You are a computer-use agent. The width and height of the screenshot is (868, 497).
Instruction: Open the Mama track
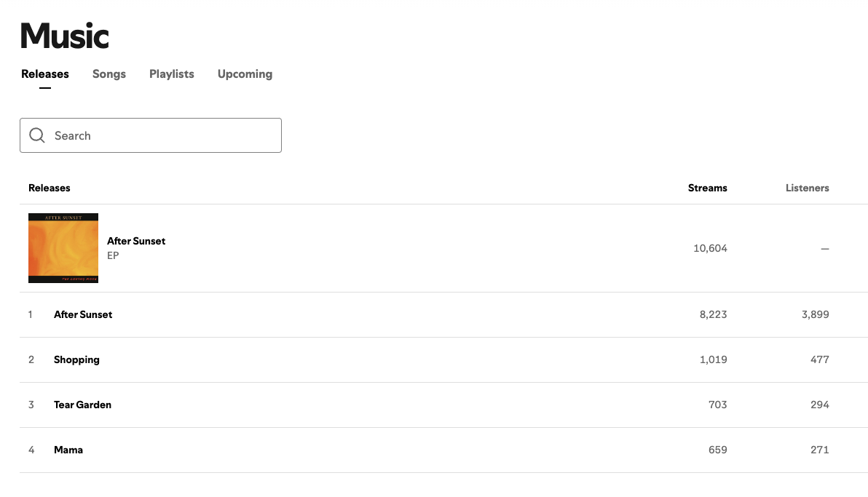68,450
